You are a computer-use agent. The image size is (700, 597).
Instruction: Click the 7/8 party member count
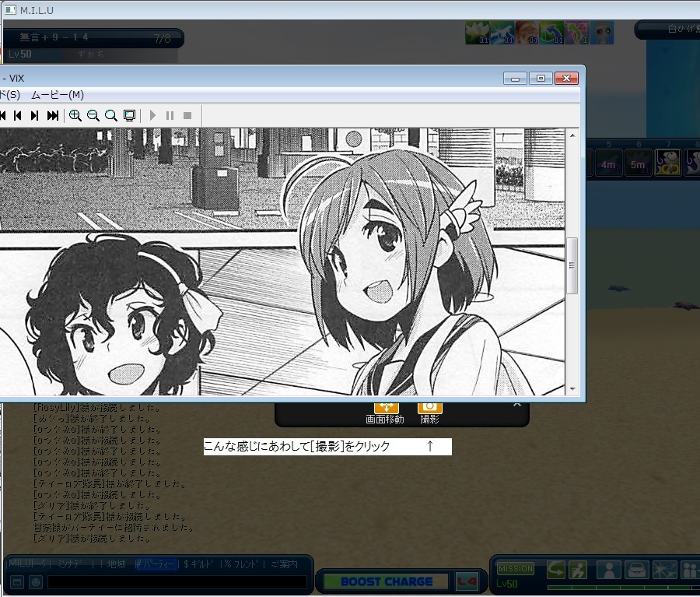[x=163, y=38]
